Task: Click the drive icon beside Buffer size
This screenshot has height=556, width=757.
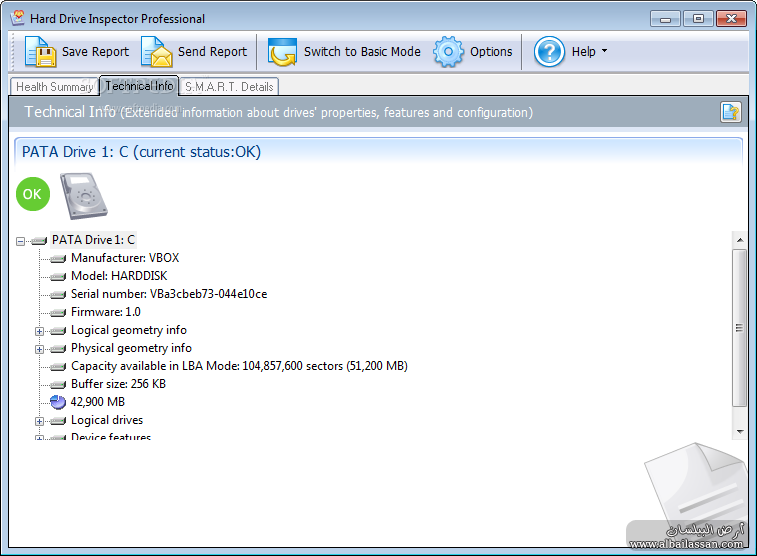Action: [58, 385]
